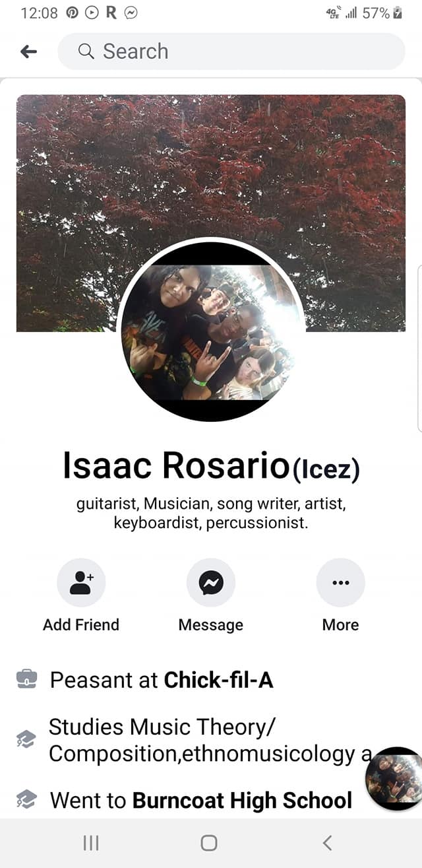
Task: Open Messenger via the Message icon
Action: [x=211, y=582]
